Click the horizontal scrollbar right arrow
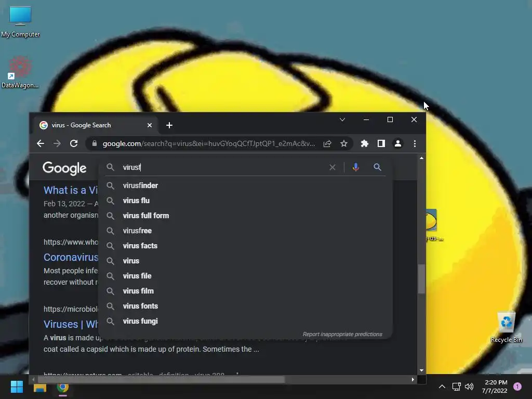 (413, 379)
